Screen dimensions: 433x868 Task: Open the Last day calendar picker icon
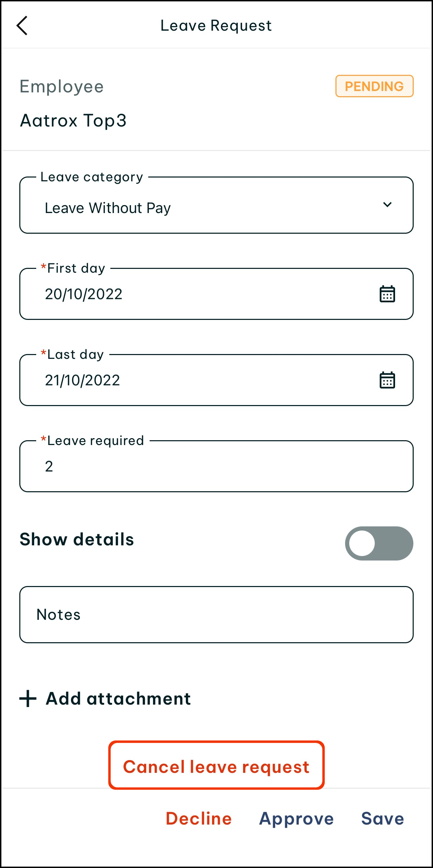point(387,380)
